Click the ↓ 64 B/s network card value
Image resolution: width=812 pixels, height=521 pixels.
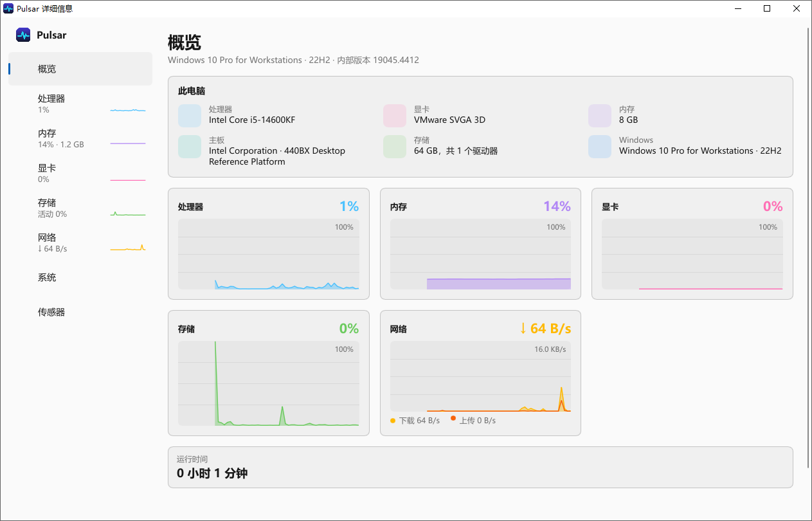pos(545,328)
